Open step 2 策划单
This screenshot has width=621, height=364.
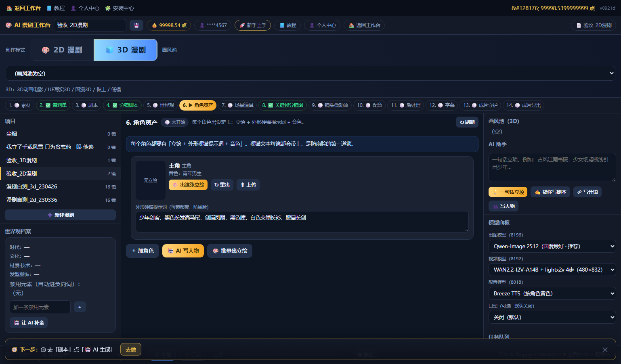53,105
